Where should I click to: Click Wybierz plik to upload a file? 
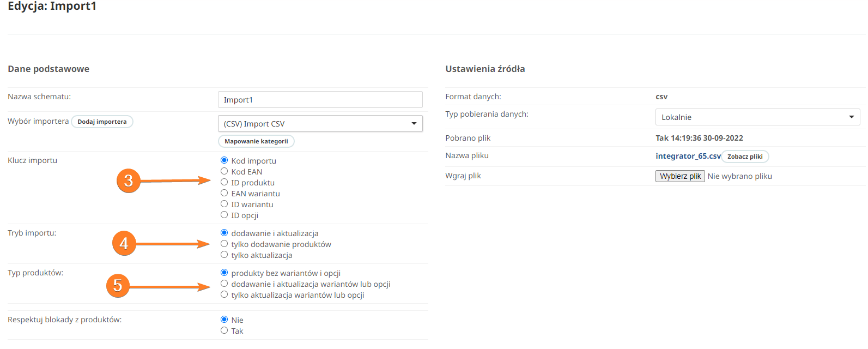tap(680, 176)
